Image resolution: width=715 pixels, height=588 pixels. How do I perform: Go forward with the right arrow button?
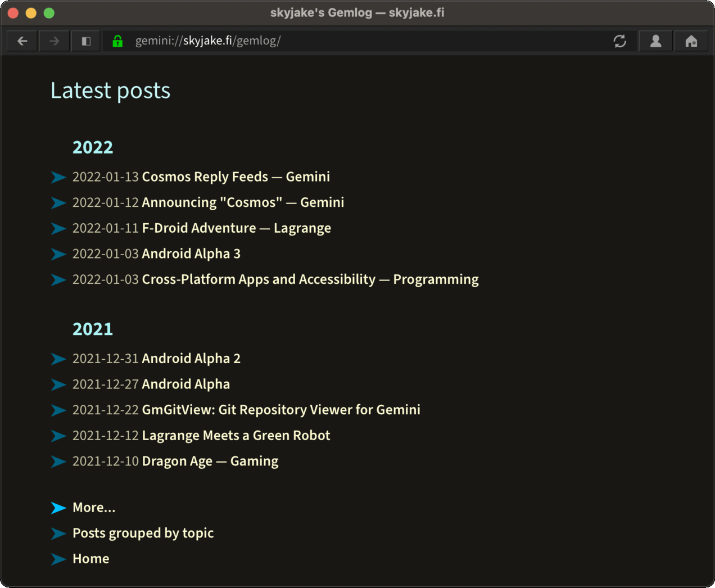click(x=55, y=41)
